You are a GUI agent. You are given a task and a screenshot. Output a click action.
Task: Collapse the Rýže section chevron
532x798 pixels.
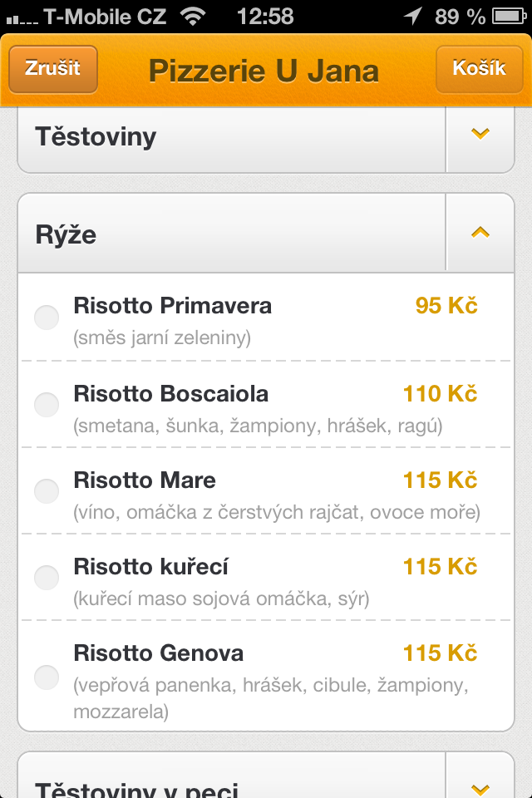tap(480, 234)
